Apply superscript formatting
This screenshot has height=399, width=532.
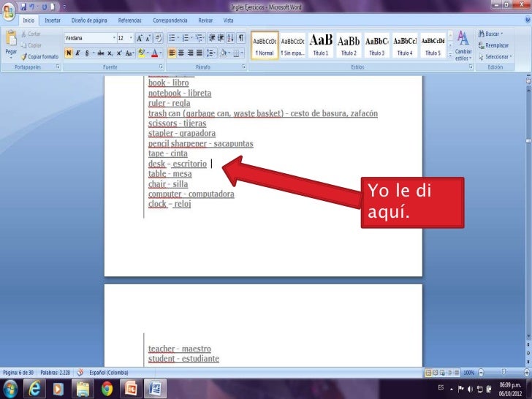pyautogui.click(x=119, y=53)
